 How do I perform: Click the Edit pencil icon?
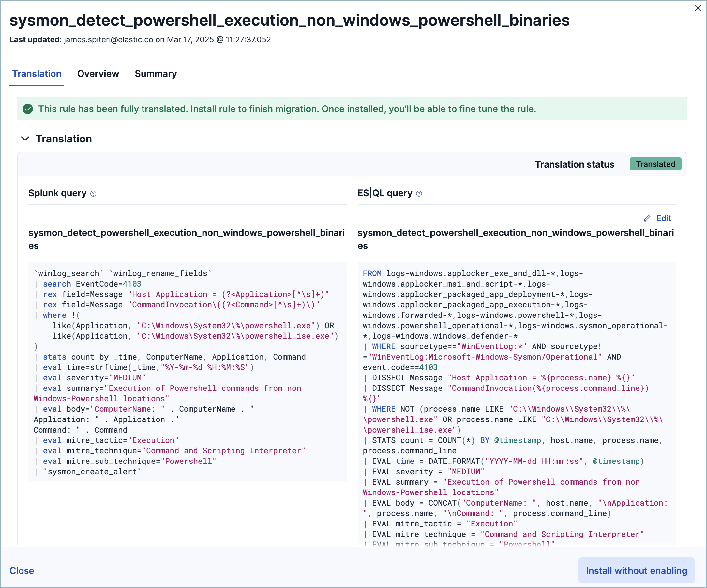(647, 218)
